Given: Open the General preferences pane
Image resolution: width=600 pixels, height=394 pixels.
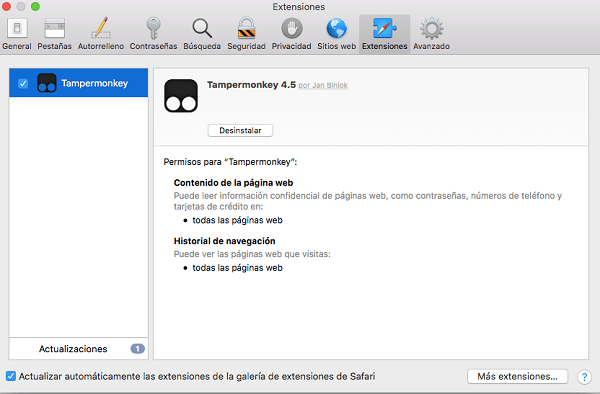Looking at the screenshot, I should 17,34.
